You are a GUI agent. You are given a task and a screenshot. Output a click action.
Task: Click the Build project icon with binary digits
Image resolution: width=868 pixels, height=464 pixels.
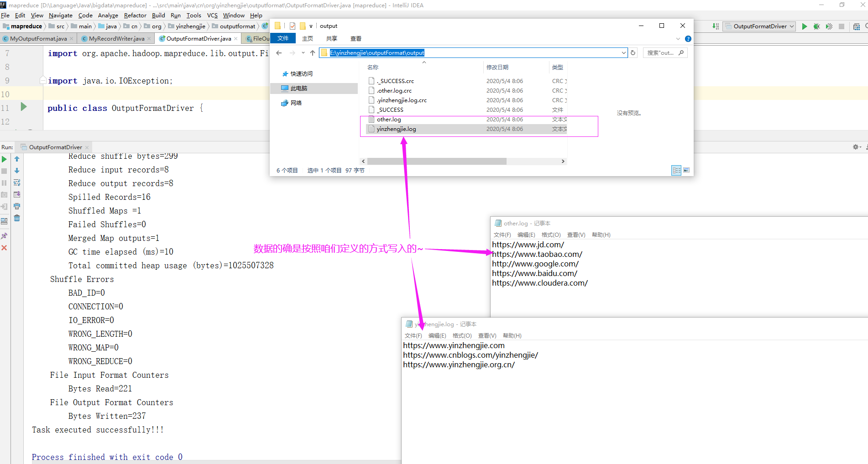click(x=716, y=26)
